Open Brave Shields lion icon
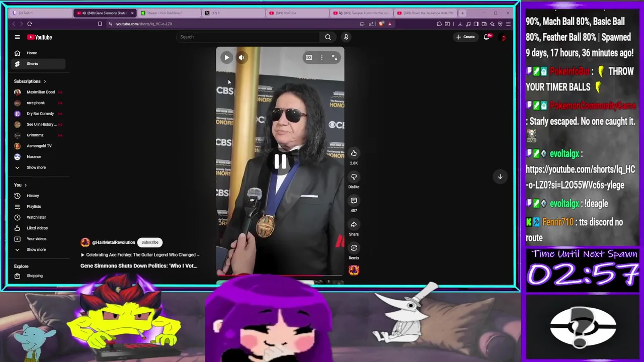Screen dimensions: 644x362 [381, 24]
